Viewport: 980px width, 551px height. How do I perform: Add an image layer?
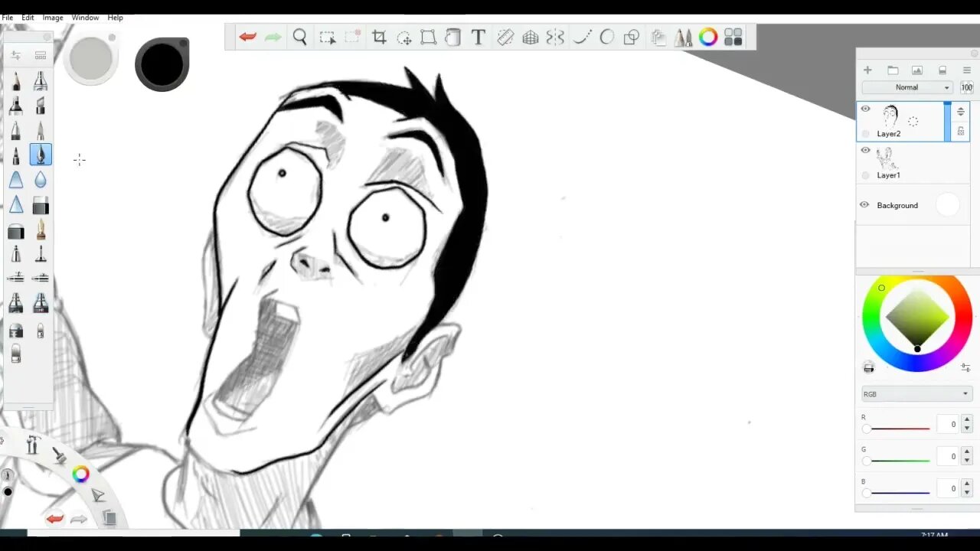(x=917, y=70)
